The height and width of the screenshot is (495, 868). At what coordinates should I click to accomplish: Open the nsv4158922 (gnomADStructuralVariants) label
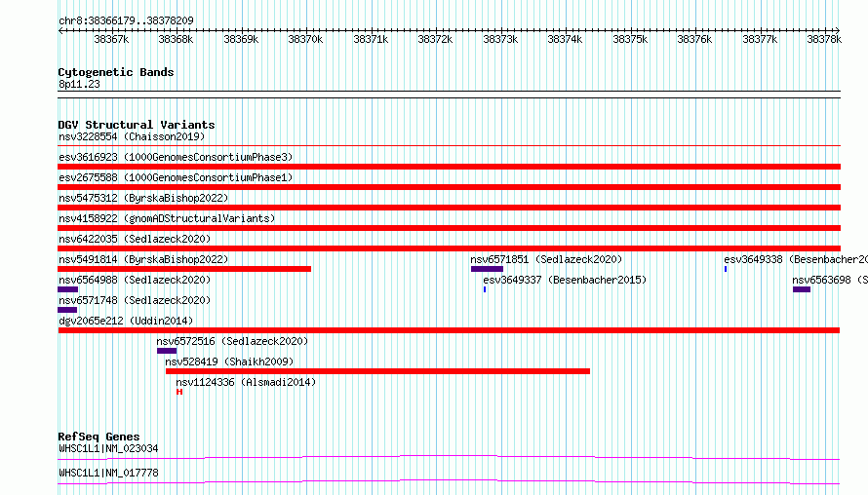[x=167, y=218]
